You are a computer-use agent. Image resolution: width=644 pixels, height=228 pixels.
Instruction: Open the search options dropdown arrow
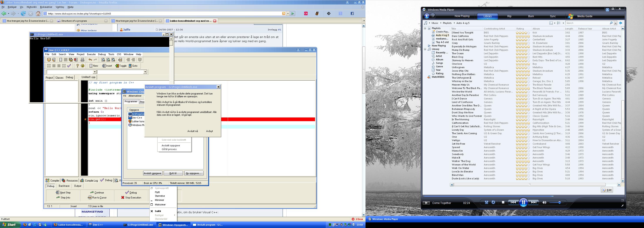click(615, 23)
